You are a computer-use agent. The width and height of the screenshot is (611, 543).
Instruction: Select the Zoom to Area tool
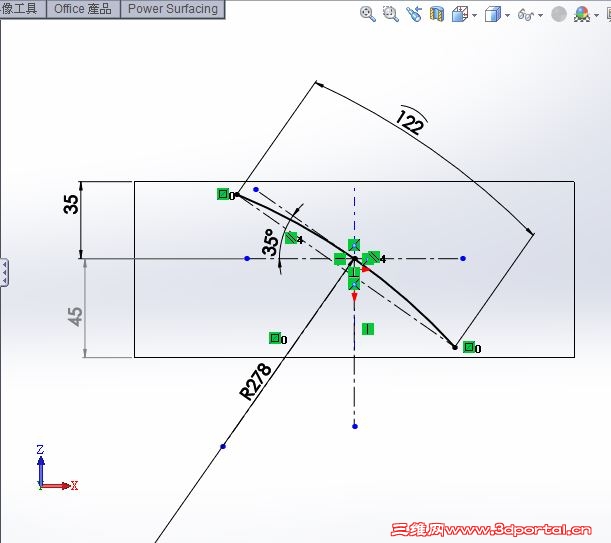390,14
